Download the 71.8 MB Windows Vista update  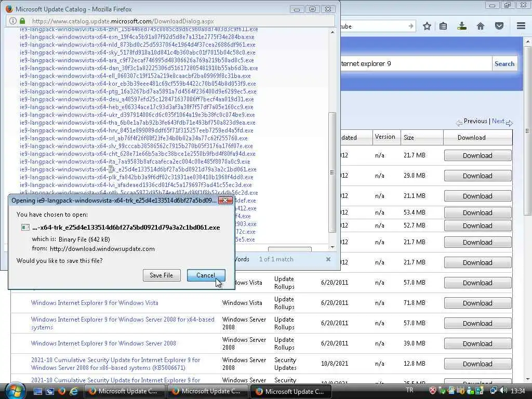click(477, 303)
